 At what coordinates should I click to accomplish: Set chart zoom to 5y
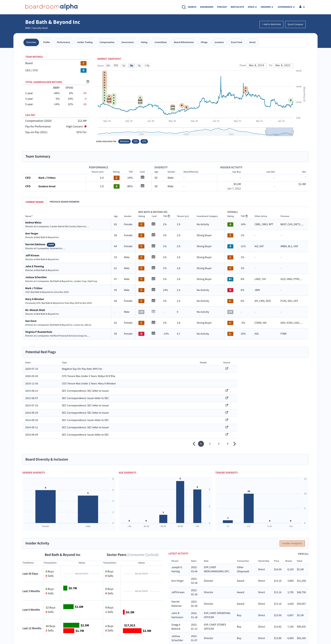(139, 66)
